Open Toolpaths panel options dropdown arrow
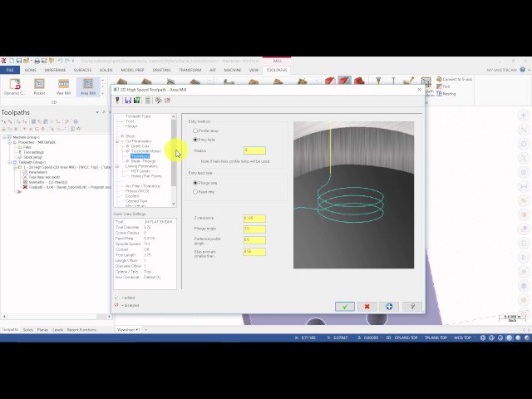This screenshot has height=399, width=532. 97,112
